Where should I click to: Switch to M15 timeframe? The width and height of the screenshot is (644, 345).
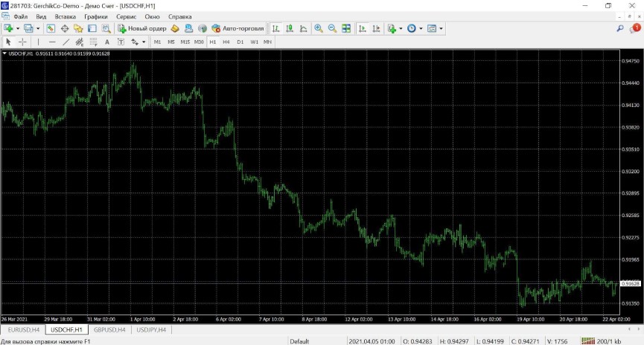(185, 42)
